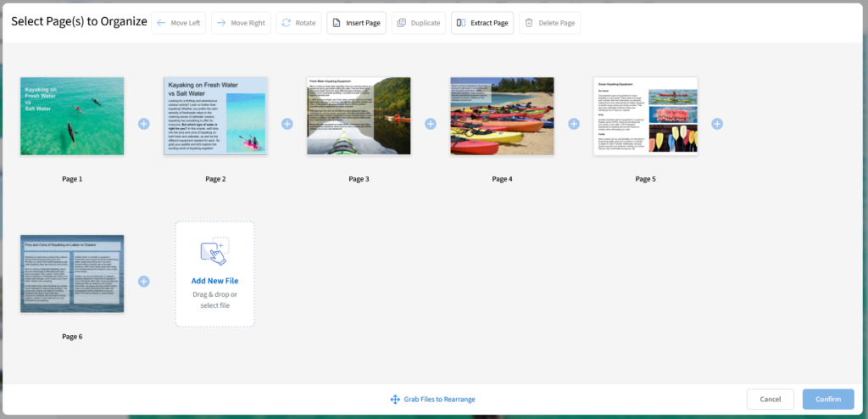Click Insert Page in toolbar
868x419 pixels.
[356, 23]
